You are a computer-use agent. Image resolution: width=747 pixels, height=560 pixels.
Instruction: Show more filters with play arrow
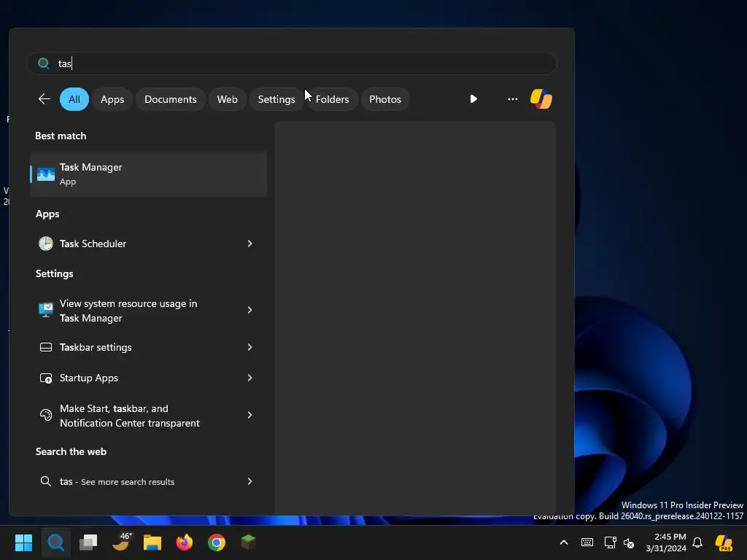[473, 99]
